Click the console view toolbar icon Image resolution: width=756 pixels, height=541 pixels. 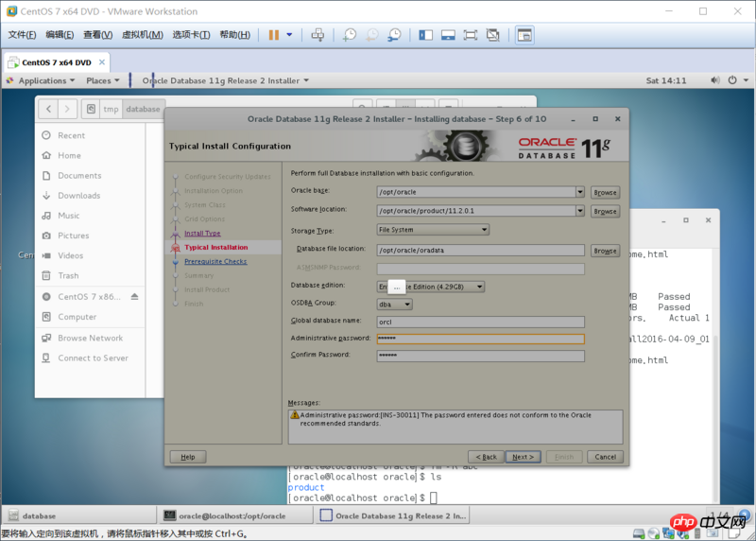(524, 35)
